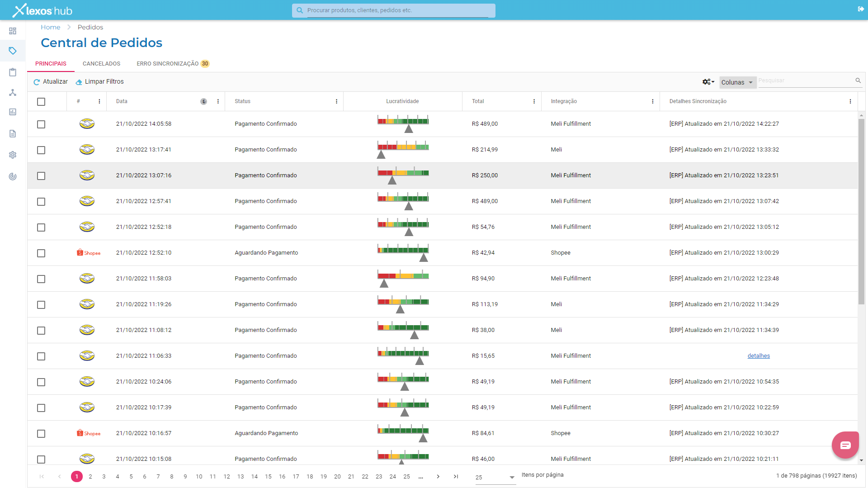Switch to the Cancelados tab
The width and height of the screenshot is (868, 488).
pos(101,64)
